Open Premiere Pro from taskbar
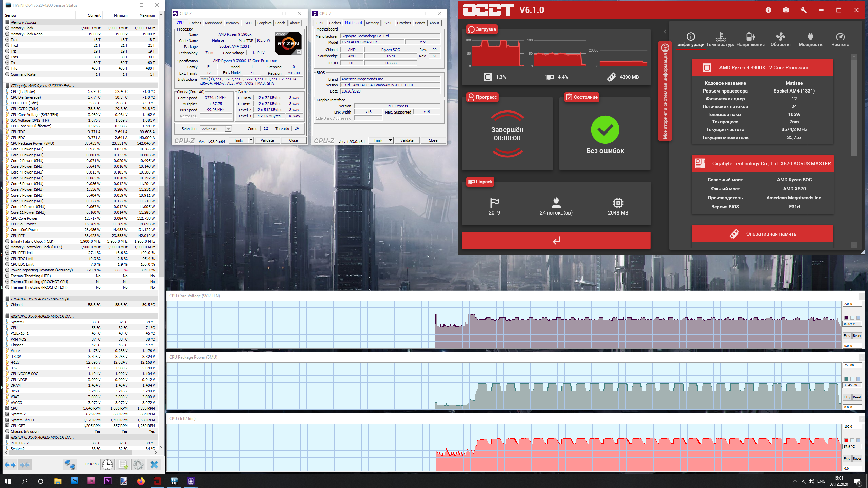Viewport: 868px width, 488px height. click(x=108, y=481)
